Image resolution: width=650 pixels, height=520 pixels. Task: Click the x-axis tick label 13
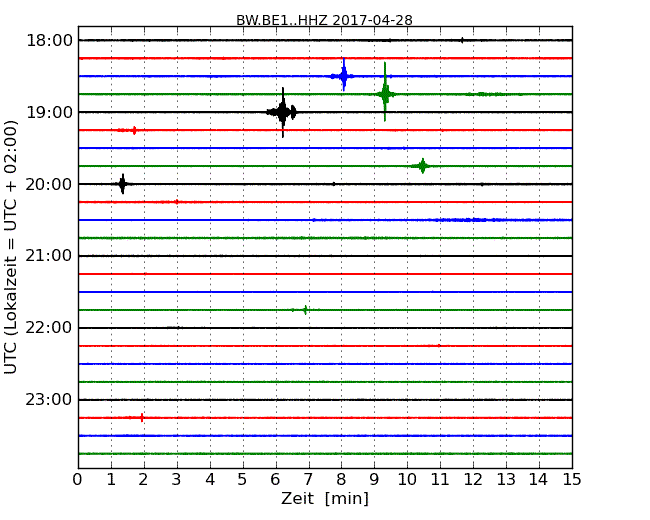pos(506,479)
